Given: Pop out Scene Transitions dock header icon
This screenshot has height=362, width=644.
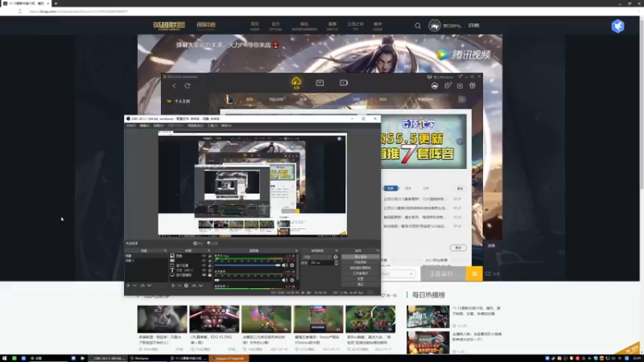Looking at the screenshot, I should (336, 250).
